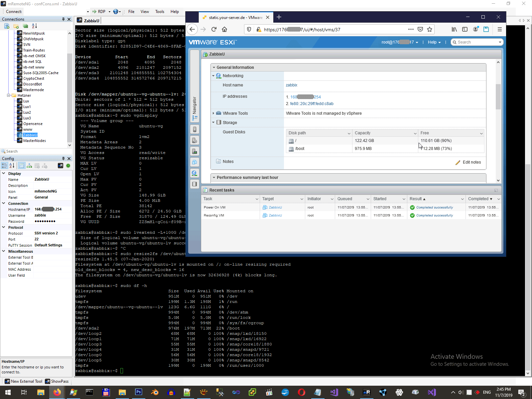Select the VM monitor icon in ESXi sidebar

pos(195,151)
